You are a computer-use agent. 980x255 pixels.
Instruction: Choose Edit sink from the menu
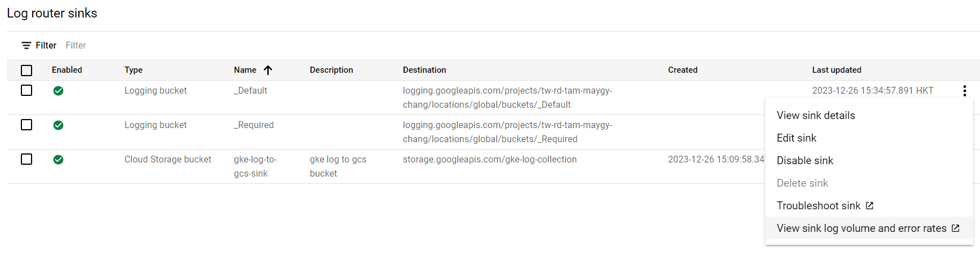click(x=796, y=138)
